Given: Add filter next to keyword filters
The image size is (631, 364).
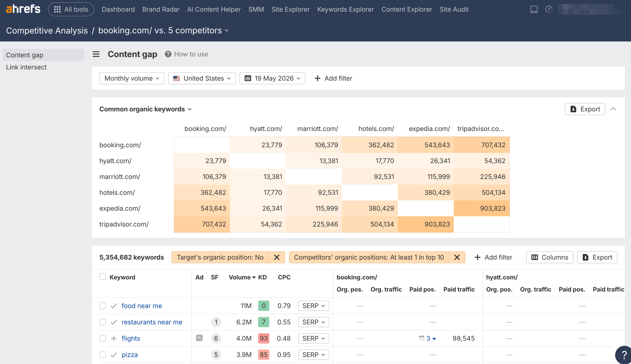Looking at the screenshot, I should click(x=493, y=257).
